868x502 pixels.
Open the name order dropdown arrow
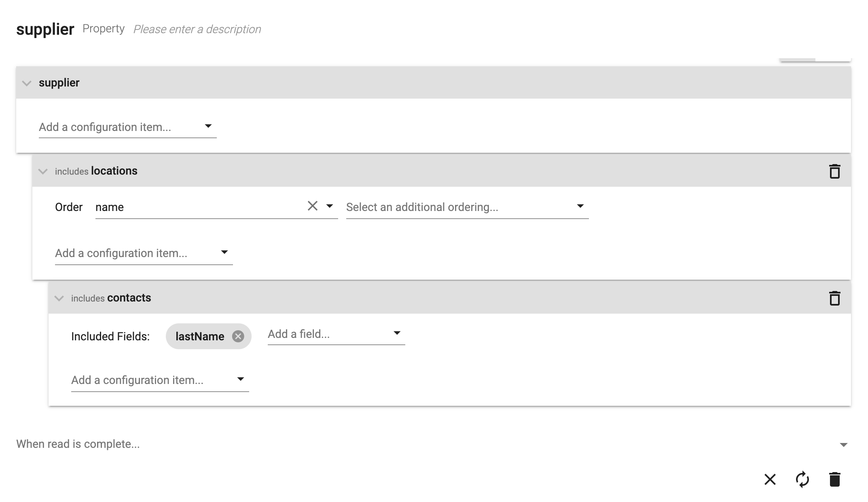point(330,206)
